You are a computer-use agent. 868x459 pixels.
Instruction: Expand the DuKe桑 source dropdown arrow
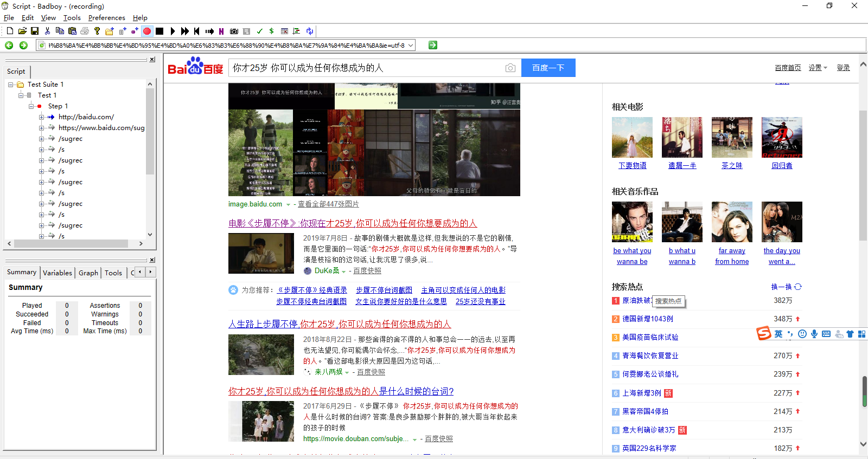(344, 271)
